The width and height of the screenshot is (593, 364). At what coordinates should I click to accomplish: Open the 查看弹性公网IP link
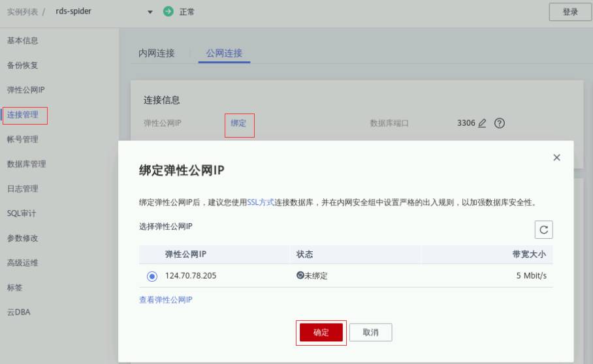coord(166,300)
